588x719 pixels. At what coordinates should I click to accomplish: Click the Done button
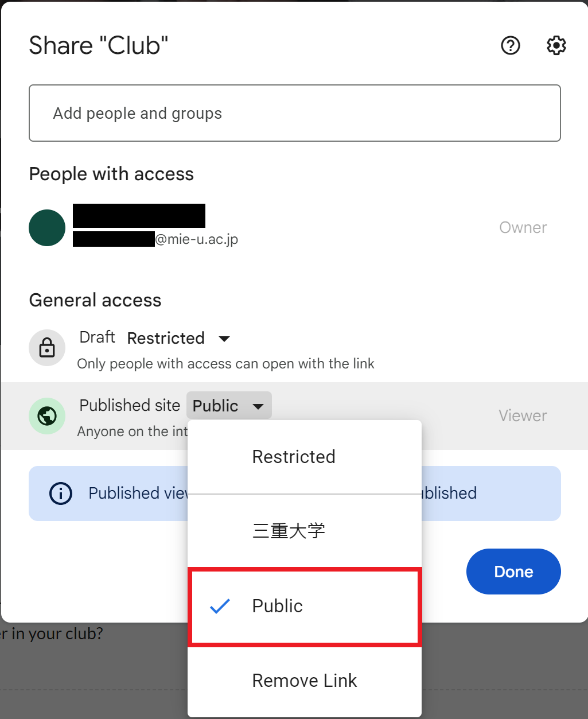coord(513,572)
